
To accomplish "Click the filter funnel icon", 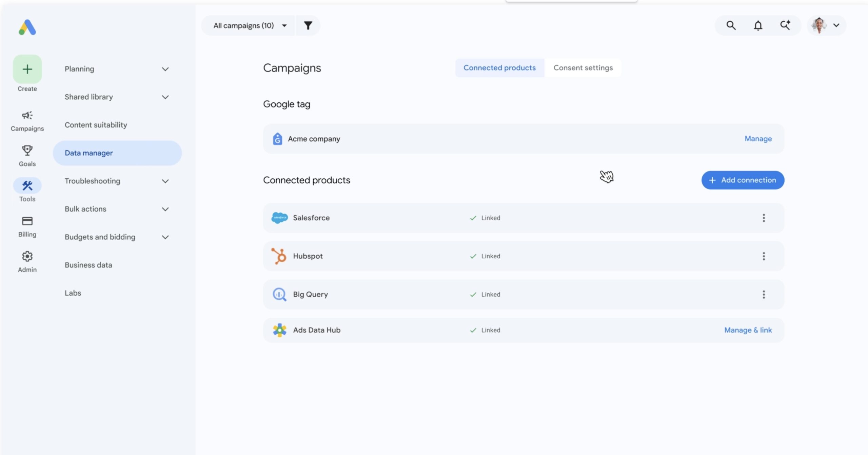I will point(308,25).
